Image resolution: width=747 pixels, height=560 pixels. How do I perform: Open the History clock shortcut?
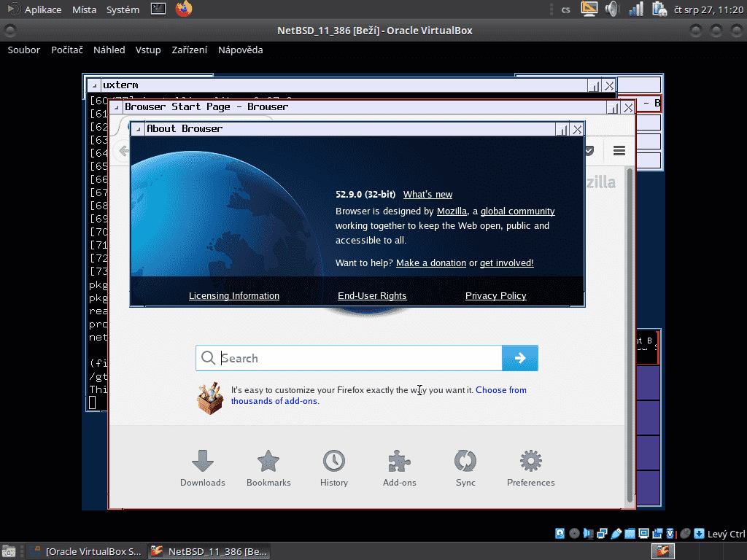click(334, 468)
